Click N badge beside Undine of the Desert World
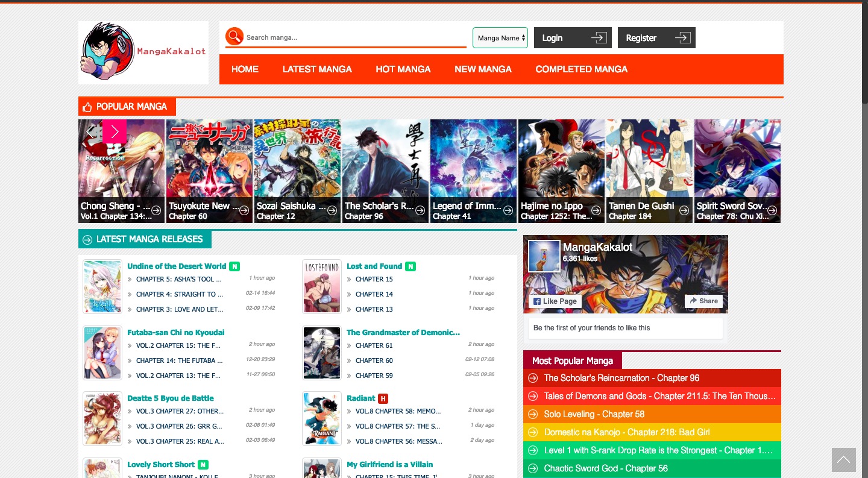 [x=234, y=266]
